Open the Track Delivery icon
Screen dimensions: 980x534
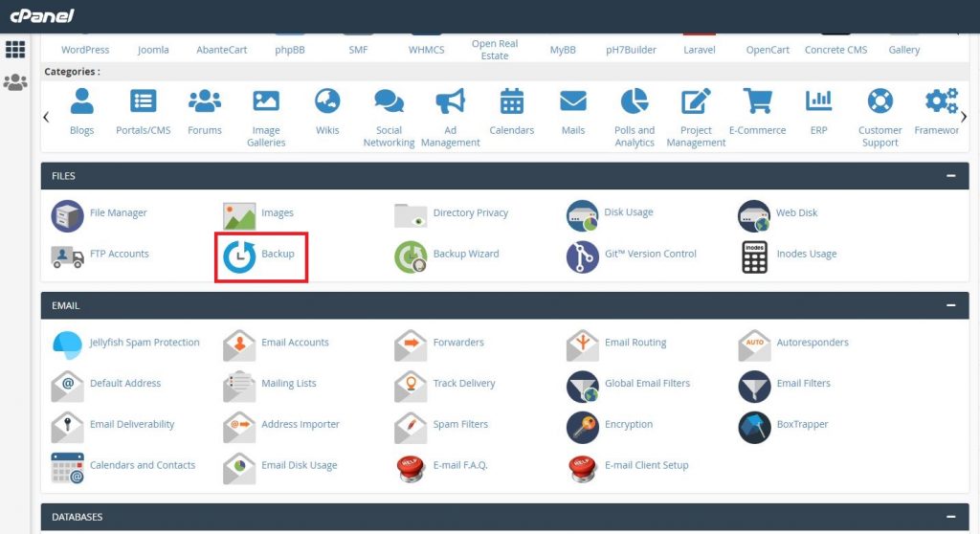click(411, 387)
